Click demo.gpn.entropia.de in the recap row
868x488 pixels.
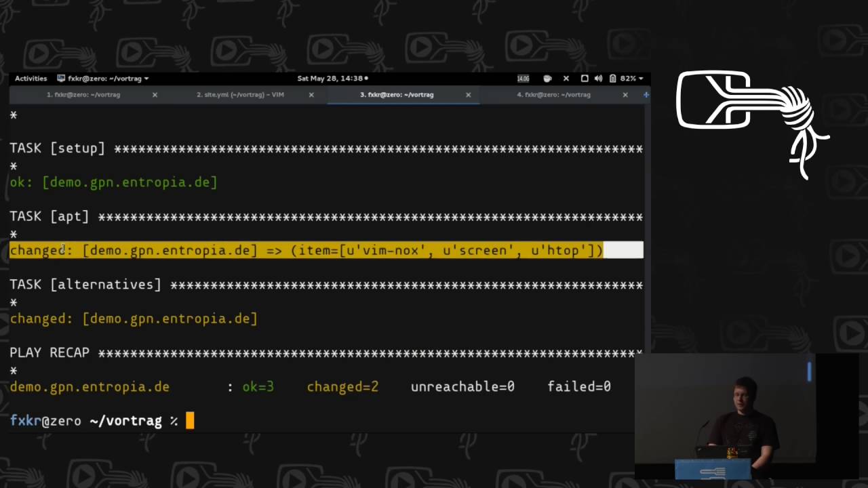coord(90,387)
